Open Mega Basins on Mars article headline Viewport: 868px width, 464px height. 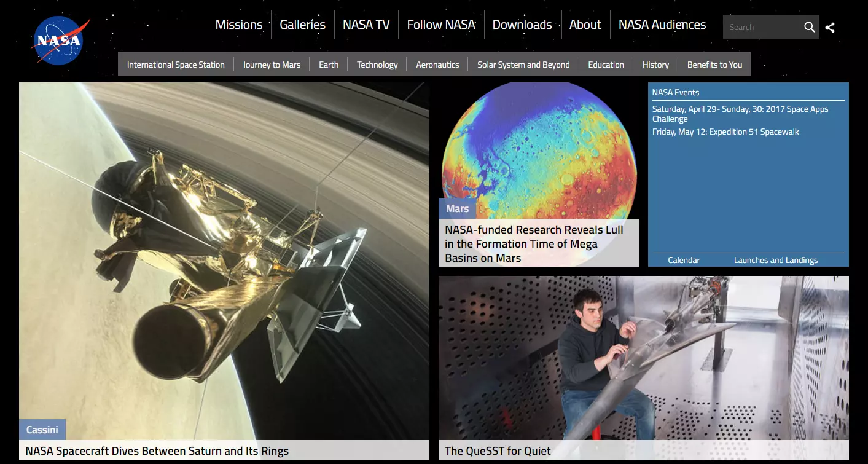point(534,243)
